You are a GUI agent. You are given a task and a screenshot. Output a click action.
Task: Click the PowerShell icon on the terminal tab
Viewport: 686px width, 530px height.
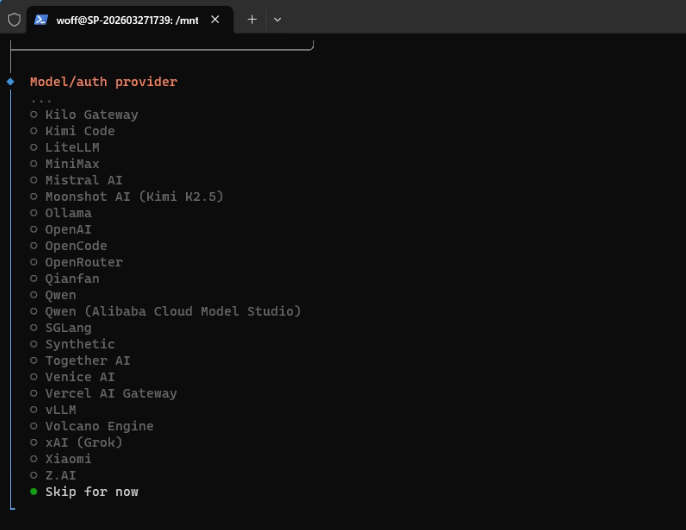(41, 19)
